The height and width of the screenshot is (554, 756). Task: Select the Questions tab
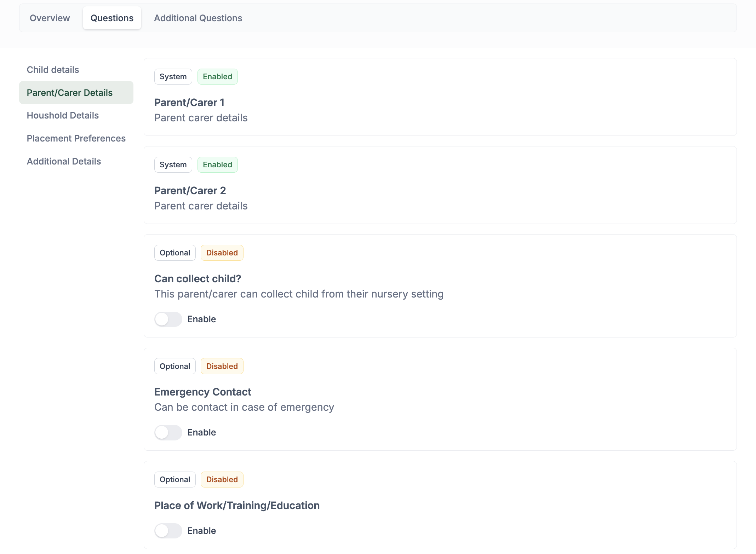[x=112, y=18]
